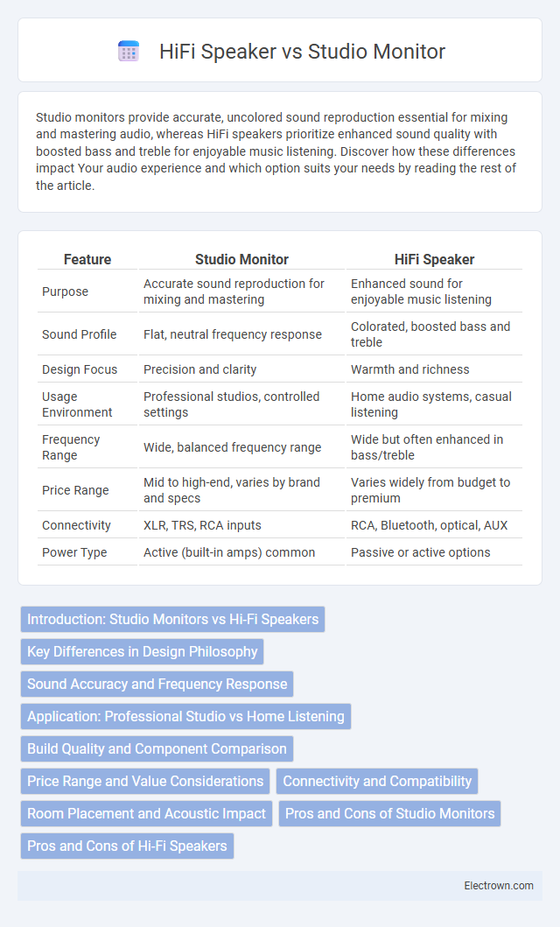The height and width of the screenshot is (927, 560).
Task: Select the Studio Monitor column header
Action: pos(241,259)
